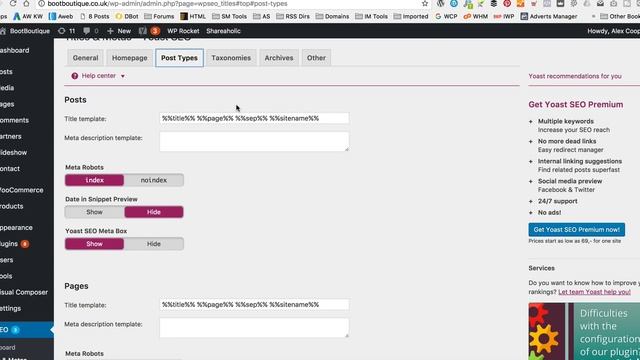Viewport: 640px width, 360px height.
Task: Open the AW KW AdWords bookmark
Action: coord(28,16)
